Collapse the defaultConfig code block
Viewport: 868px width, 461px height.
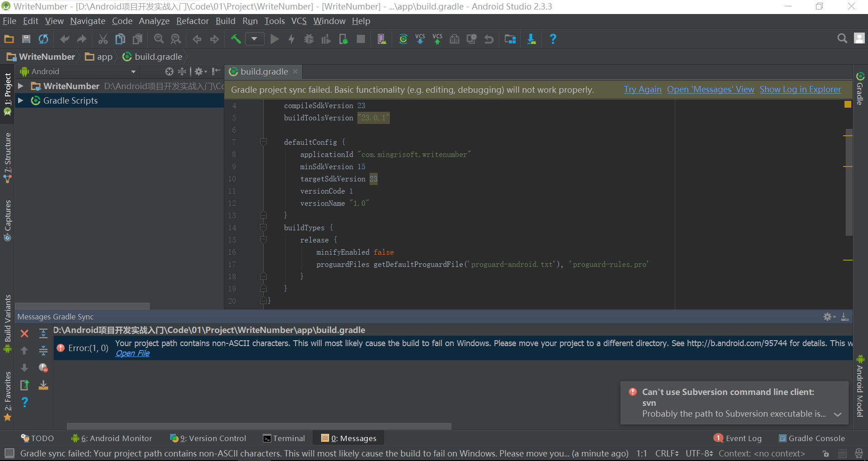point(263,142)
